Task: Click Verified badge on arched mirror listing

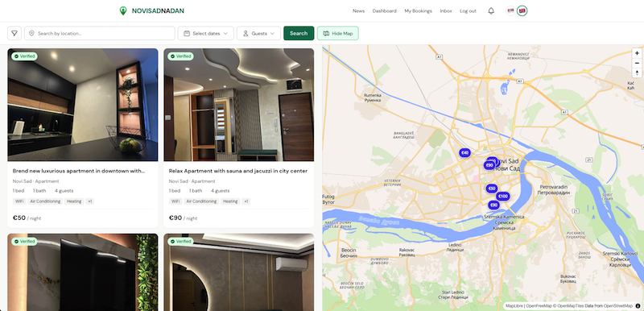Action: (180, 242)
